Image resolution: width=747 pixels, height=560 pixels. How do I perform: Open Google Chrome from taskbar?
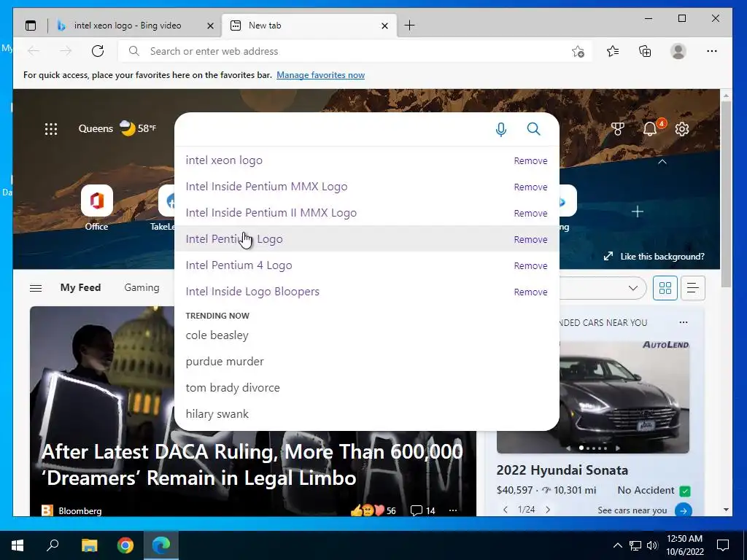pos(125,545)
